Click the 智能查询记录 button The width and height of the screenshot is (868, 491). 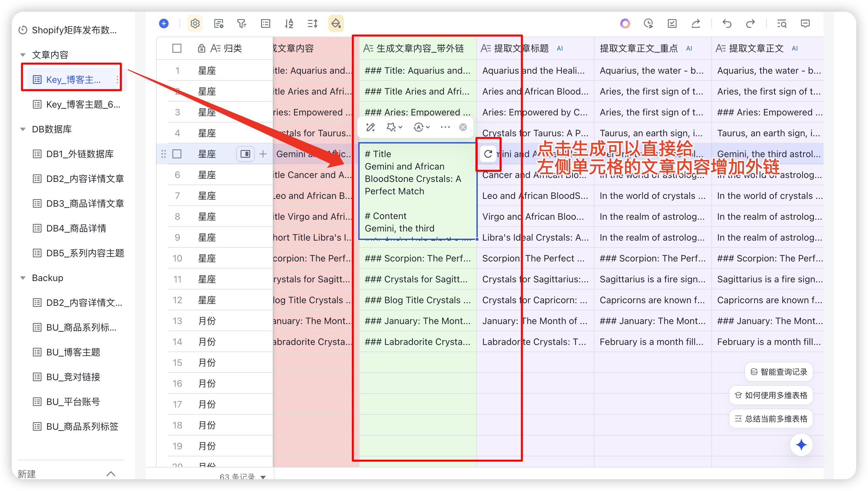(778, 372)
